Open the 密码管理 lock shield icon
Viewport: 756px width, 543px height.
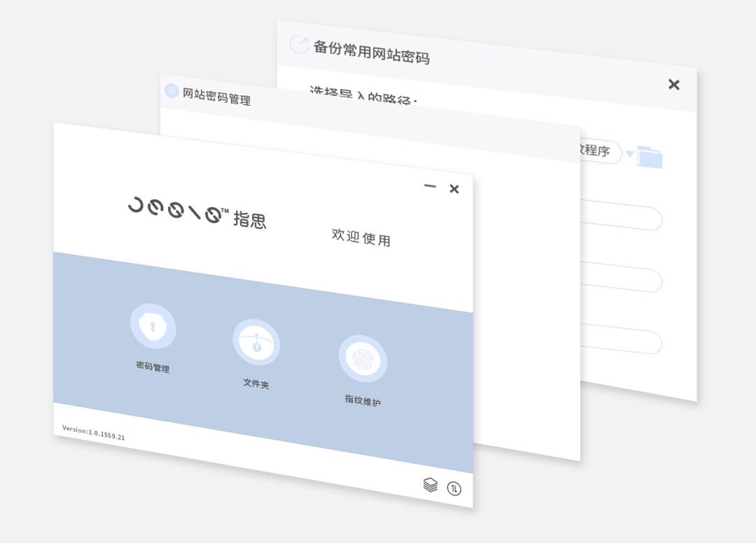[x=153, y=326]
